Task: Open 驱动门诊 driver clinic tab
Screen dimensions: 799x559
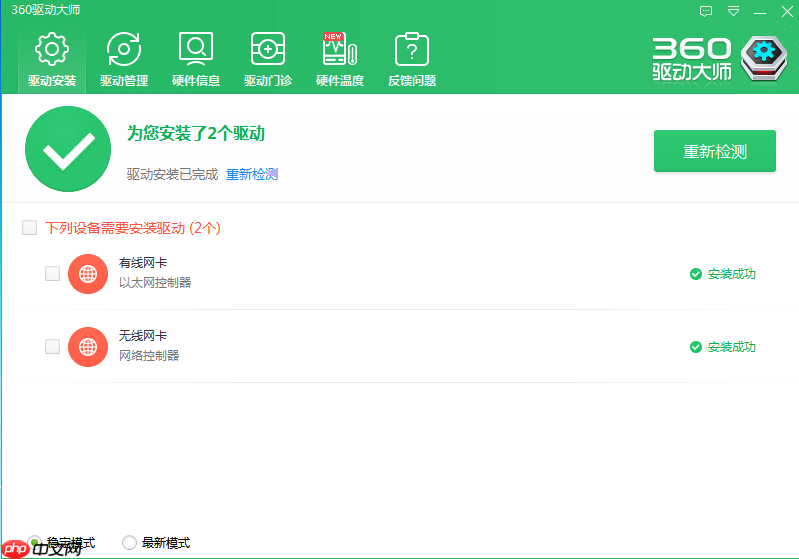Action: tap(268, 59)
